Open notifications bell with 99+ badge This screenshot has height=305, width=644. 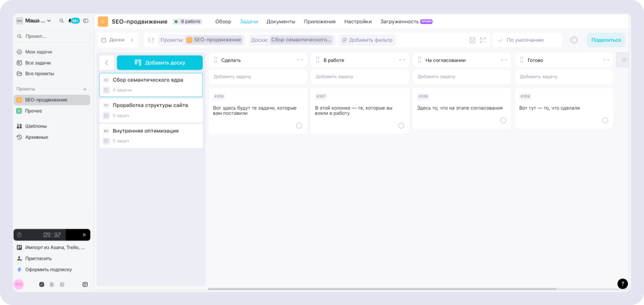tap(74, 21)
